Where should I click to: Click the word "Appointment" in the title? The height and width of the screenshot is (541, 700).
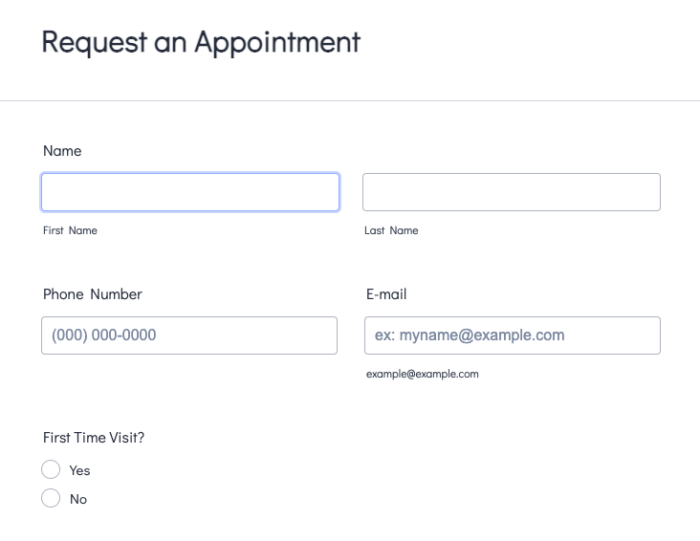point(277,43)
